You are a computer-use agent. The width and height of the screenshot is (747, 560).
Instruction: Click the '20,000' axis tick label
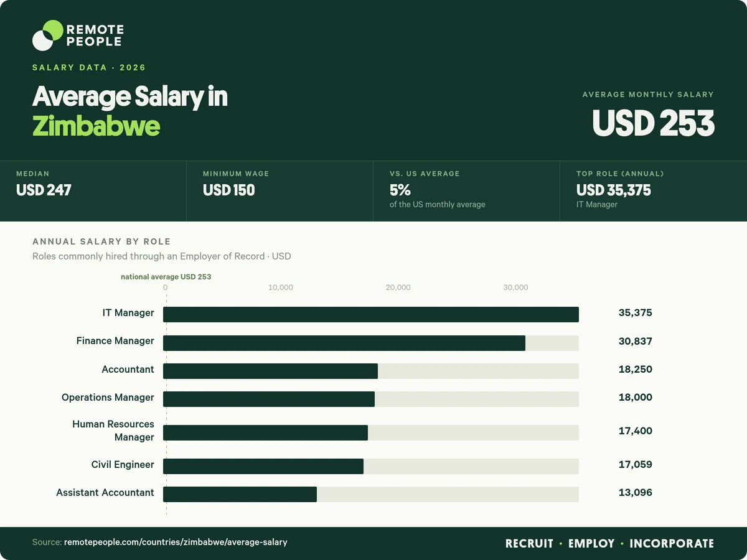tap(398, 287)
